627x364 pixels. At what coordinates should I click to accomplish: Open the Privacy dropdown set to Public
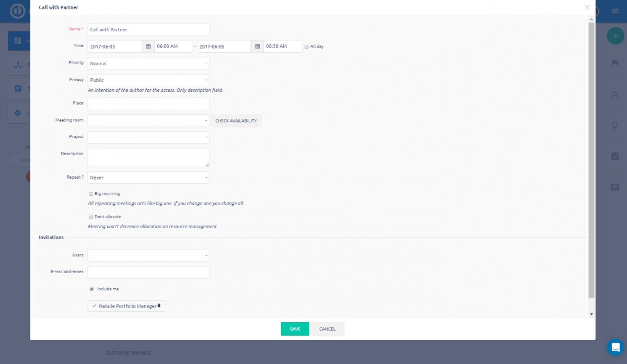click(148, 80)
